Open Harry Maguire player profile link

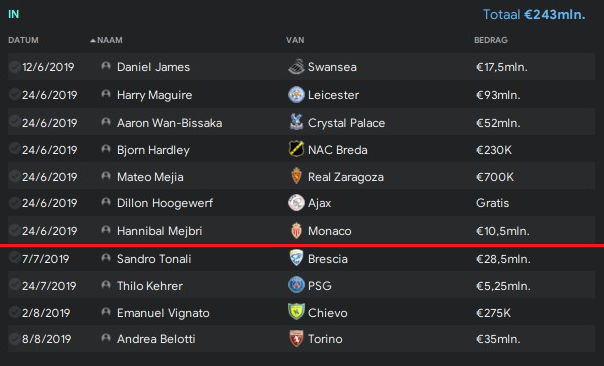point(154,95)
